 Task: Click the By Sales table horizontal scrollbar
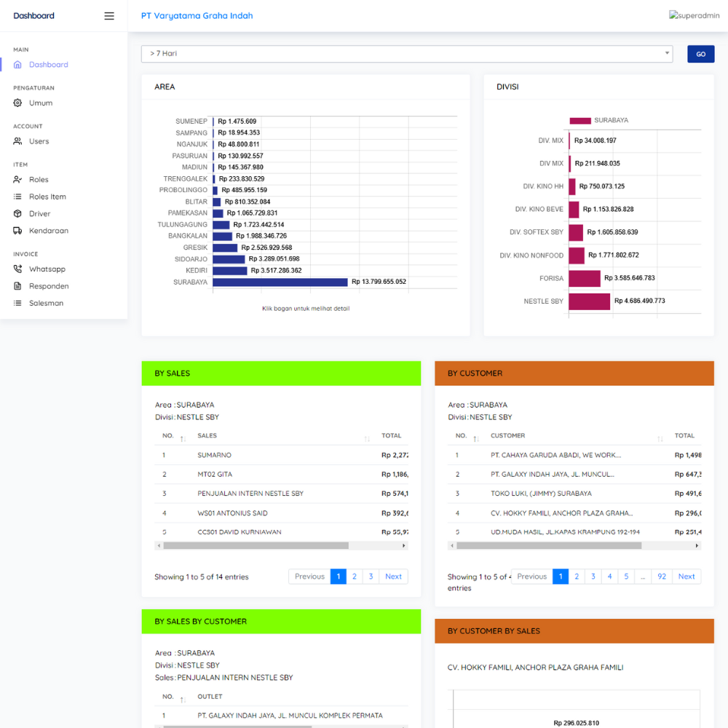click(256, 545)
